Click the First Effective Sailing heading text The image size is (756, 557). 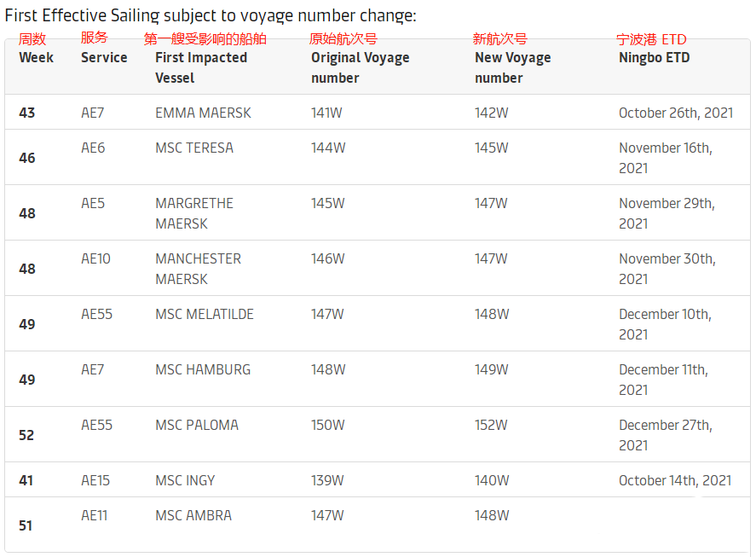(x=211, y=15)
